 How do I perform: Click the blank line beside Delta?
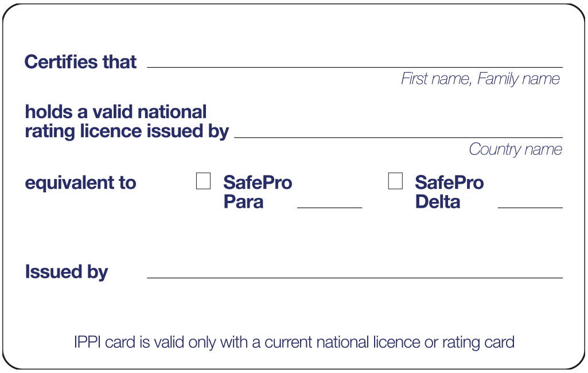click(x=530, y=207)
